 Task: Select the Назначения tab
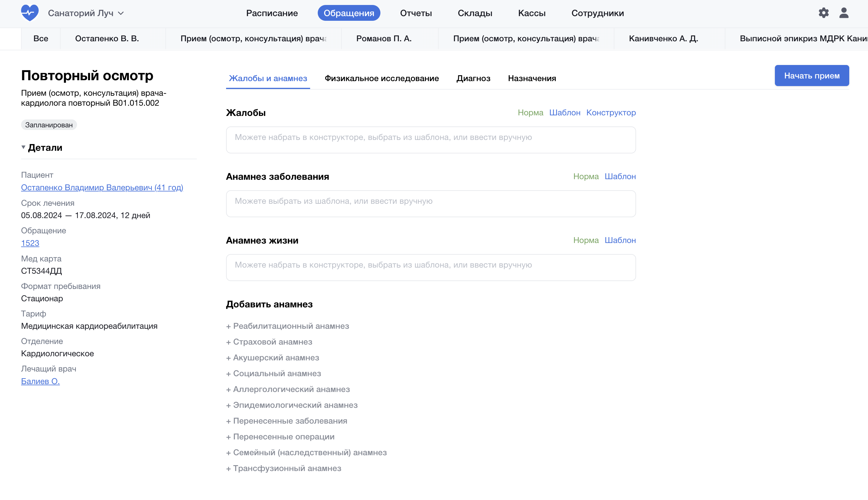pos(532,78)
